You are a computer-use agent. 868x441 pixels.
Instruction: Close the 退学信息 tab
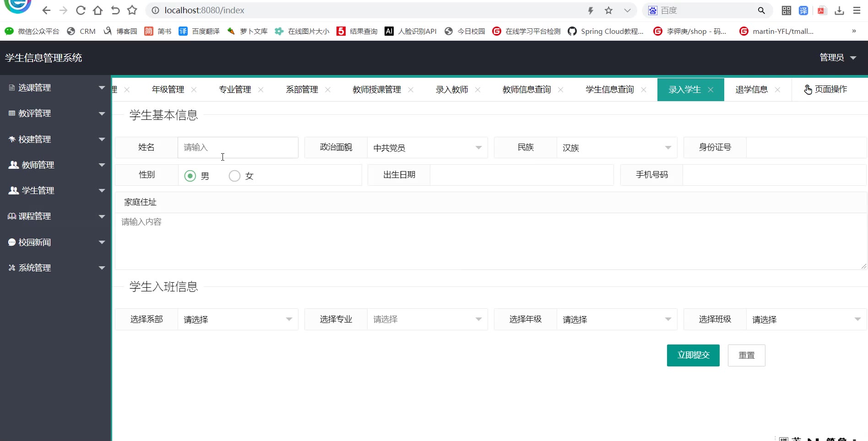778,90
